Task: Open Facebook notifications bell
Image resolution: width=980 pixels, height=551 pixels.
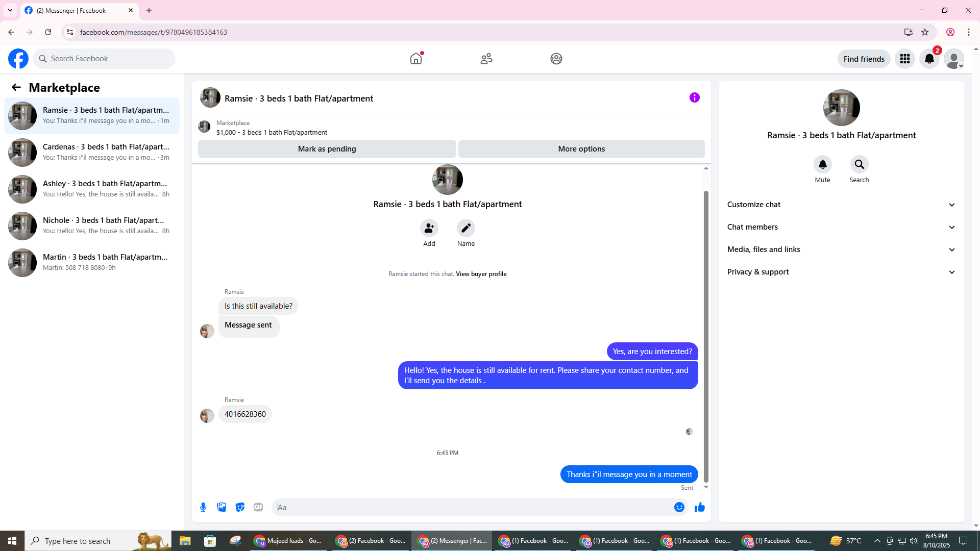Action: tap(929, 59)
